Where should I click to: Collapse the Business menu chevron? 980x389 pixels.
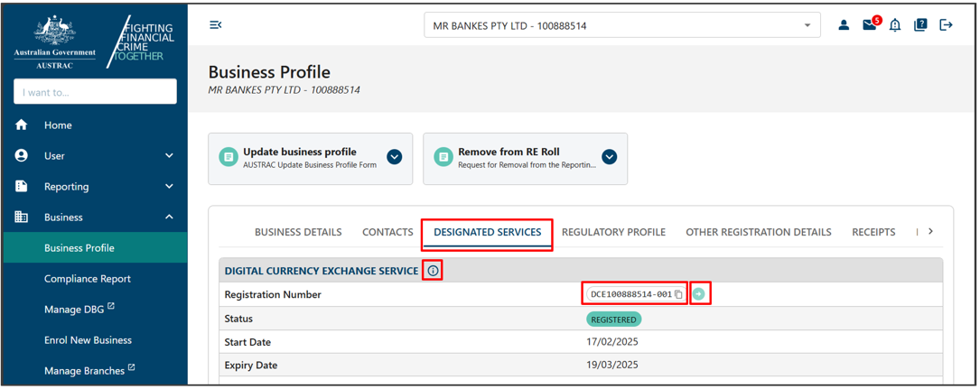tap(169, 217)
